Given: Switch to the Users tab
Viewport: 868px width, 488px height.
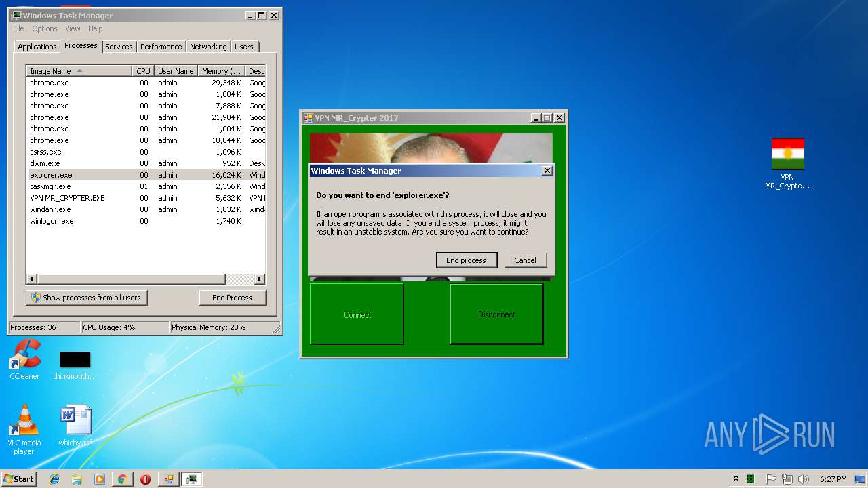Looking at the screenshot, I should pyautogui.click(x=244, y=47).
